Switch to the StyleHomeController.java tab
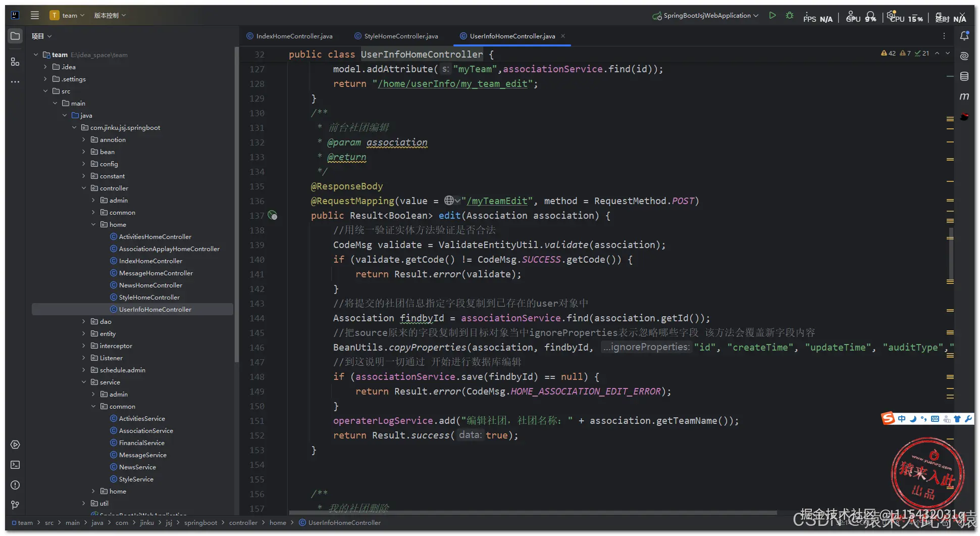980x536 pixels. [396, 36]
